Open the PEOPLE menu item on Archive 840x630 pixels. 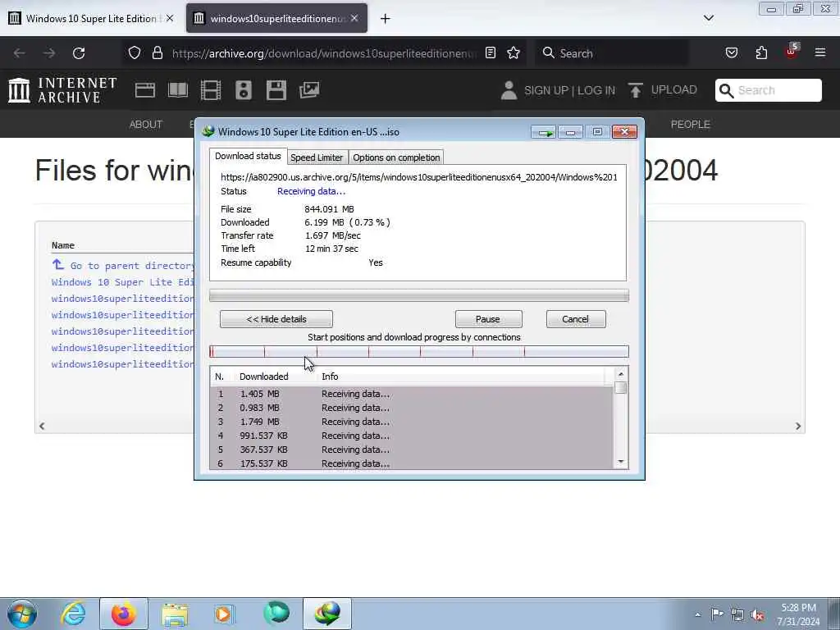690,125
